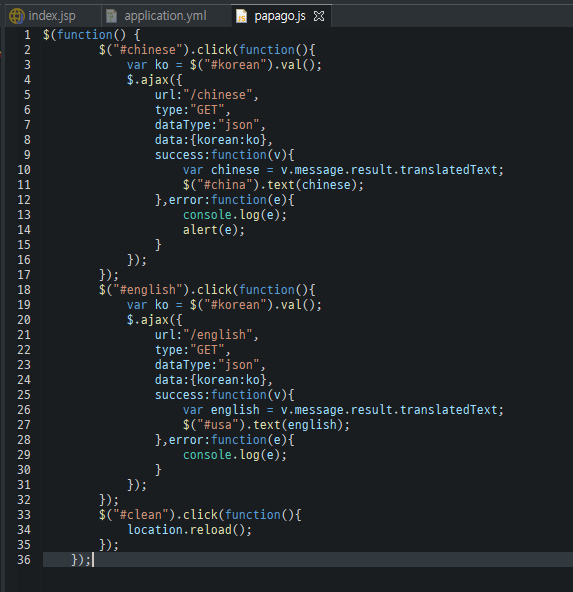Image resolution: width=573 pixels, height=592 pixels.
Task: Click $("#usa").text(english) line
Action: click(x=266, y=425)
